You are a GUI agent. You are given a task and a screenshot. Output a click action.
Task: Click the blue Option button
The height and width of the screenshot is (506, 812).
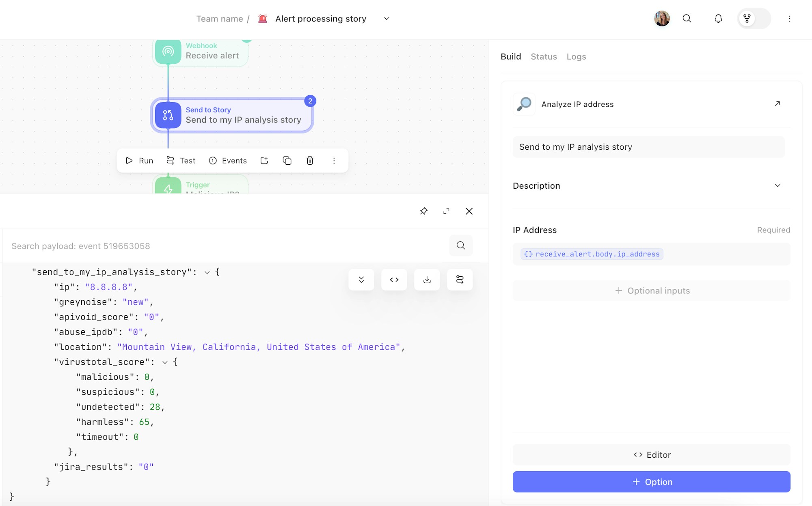(651, 482)
